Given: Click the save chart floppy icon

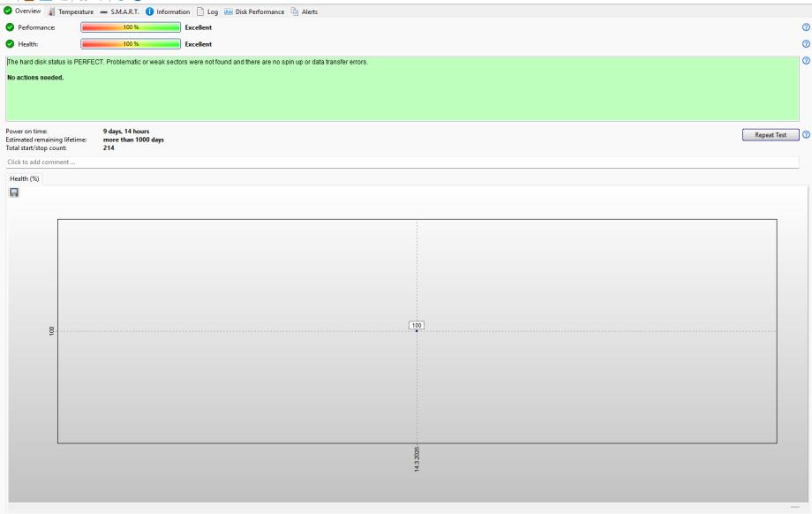Looking at the screenshot, I should click(14, 193).
